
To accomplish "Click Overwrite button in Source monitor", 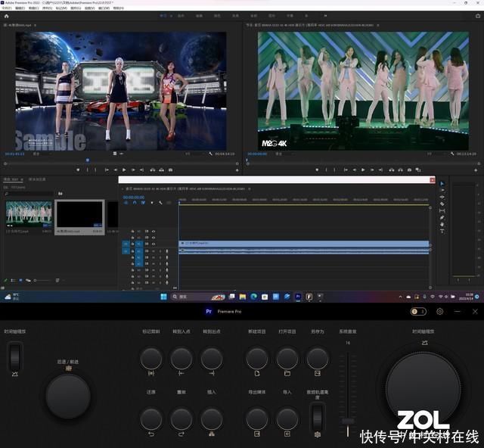I will coord(161,170).
